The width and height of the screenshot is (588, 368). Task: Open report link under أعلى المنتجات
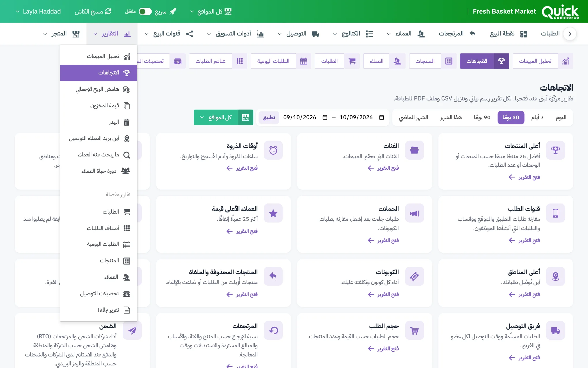524,177
